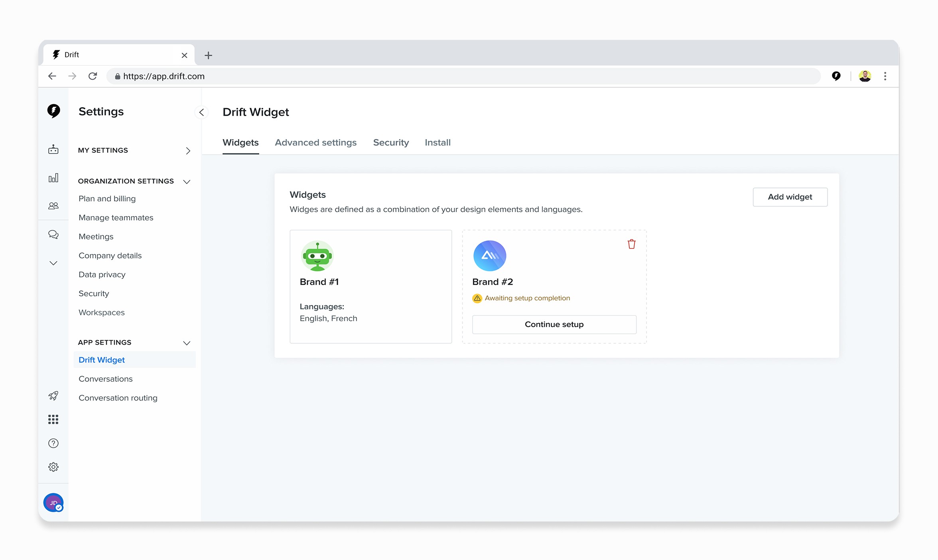Collapse the settings panel with back arrow
Viewport: 938px width, 560px height.
coord(202,112)
